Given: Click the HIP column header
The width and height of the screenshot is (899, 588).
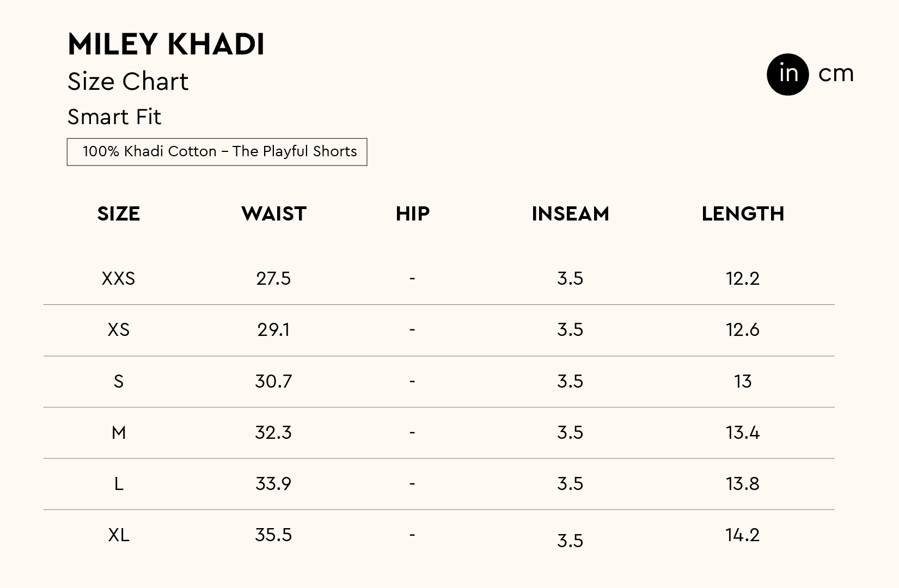Looking at the screenshot, I should click(412, 214).
